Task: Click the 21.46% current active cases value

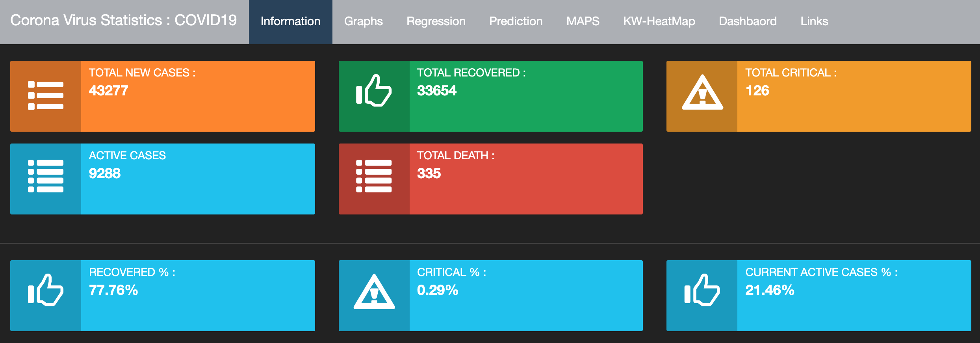Action: 769,290
